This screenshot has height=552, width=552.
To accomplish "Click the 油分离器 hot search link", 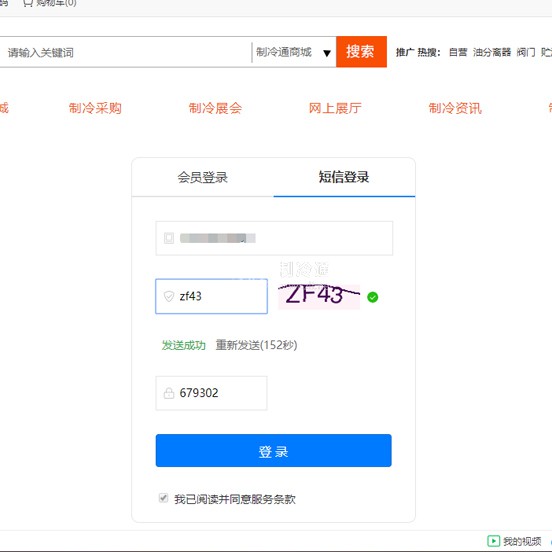I will click(492, 52).
